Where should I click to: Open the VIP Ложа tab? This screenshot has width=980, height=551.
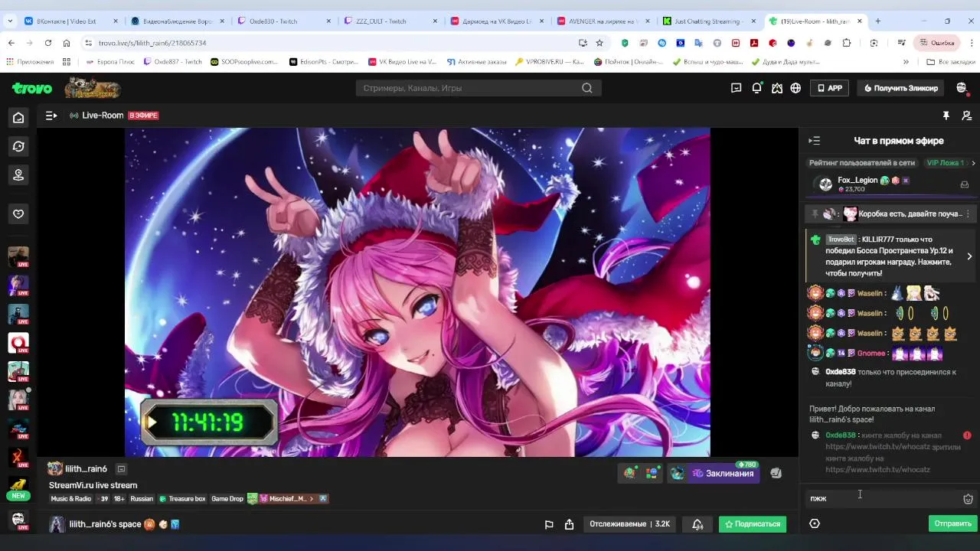tap(945, 163)
